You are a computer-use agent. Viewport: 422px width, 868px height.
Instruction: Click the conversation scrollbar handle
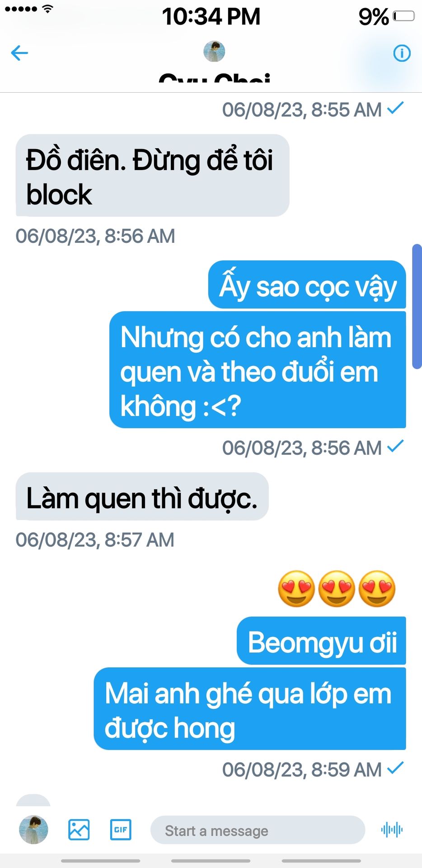[417, 307]
